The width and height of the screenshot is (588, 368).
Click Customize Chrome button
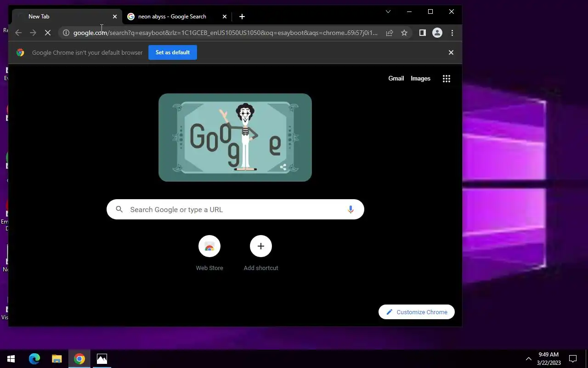click(x=417, y=312)
